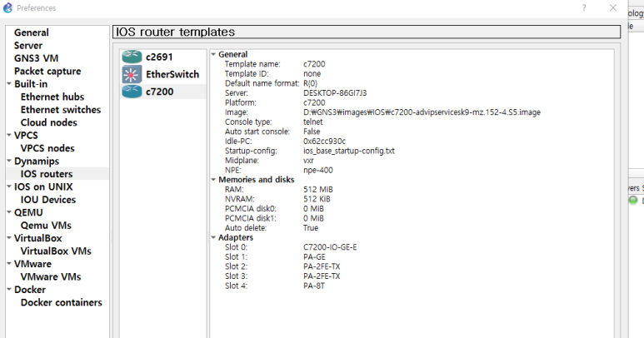Select Docker containers in sidebar
This screenshot has width=644, height=338.
coord(62,302)
